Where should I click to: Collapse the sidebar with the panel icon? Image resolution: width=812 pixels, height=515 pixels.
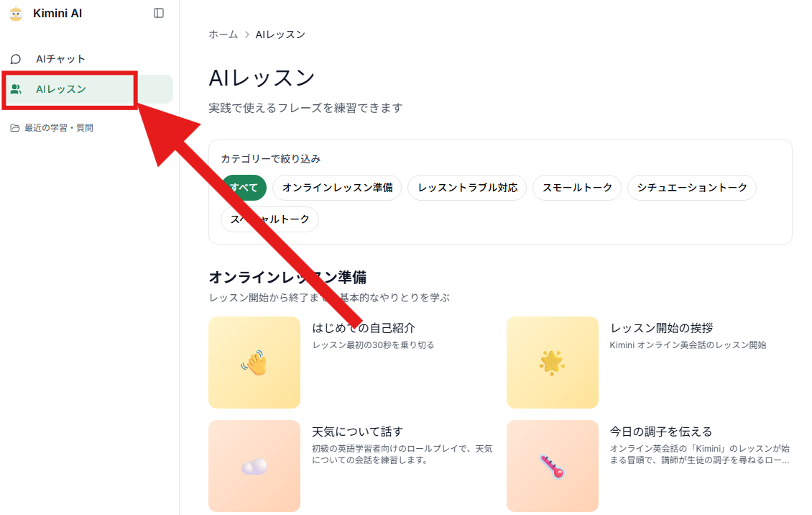(159, 13)
